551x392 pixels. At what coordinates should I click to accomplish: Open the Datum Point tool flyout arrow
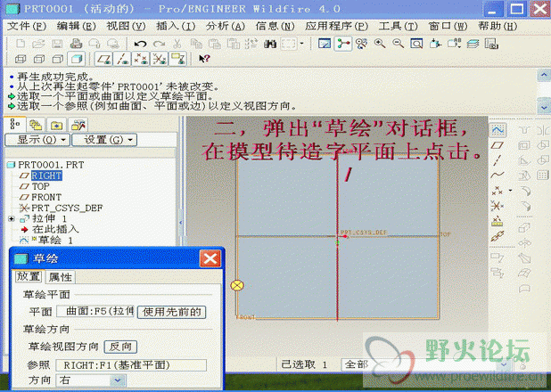point(510,191)
